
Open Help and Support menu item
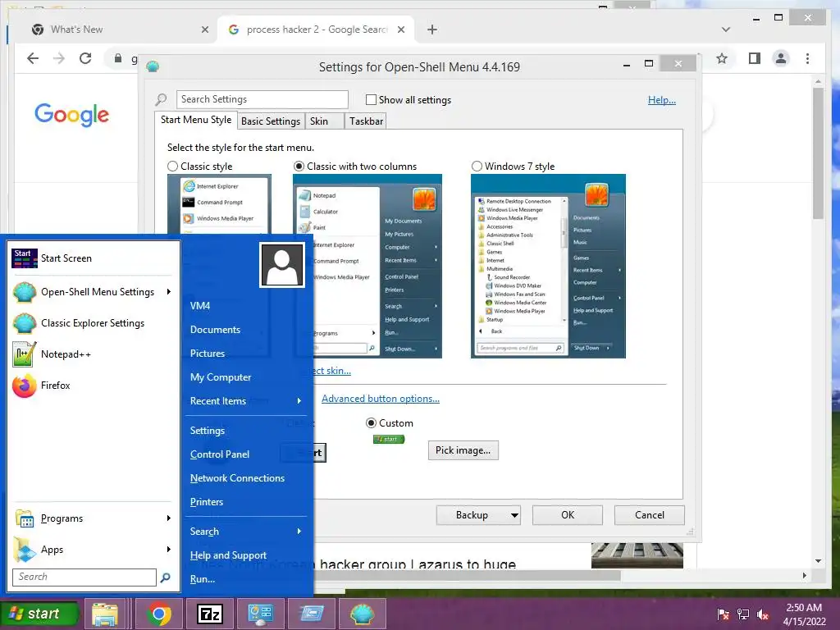[x=228, y=556]
